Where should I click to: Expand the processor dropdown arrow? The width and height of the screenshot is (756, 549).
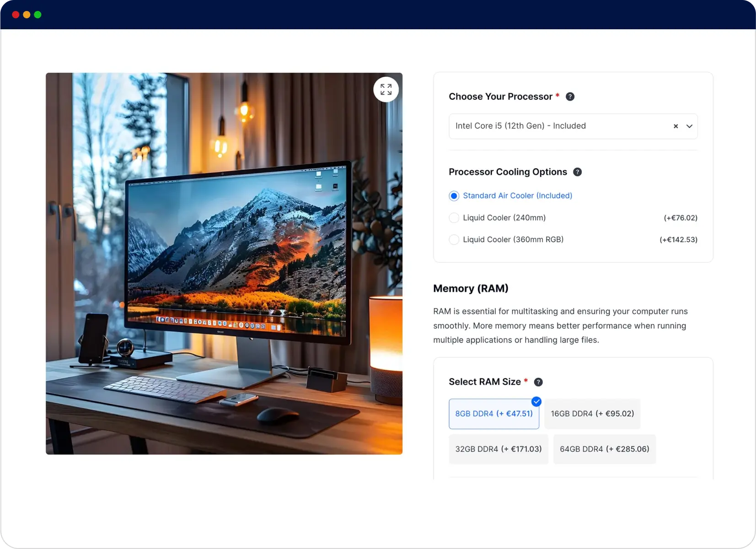pyautogui.click(x=689, y=126)
